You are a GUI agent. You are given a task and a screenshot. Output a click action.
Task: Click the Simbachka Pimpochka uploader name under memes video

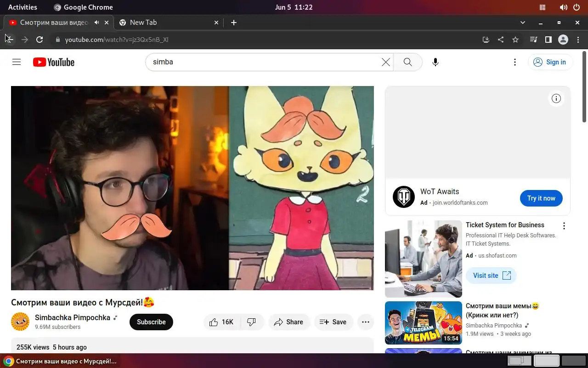click(494, 325)
